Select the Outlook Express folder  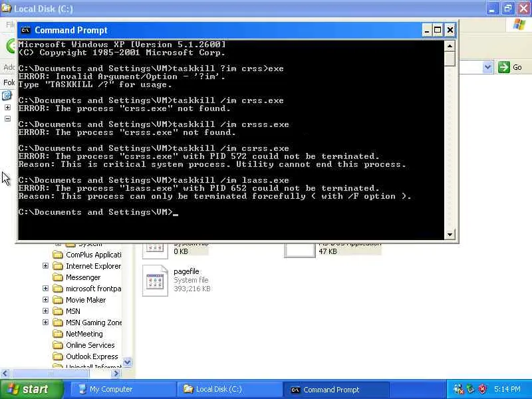click(92, 356)
